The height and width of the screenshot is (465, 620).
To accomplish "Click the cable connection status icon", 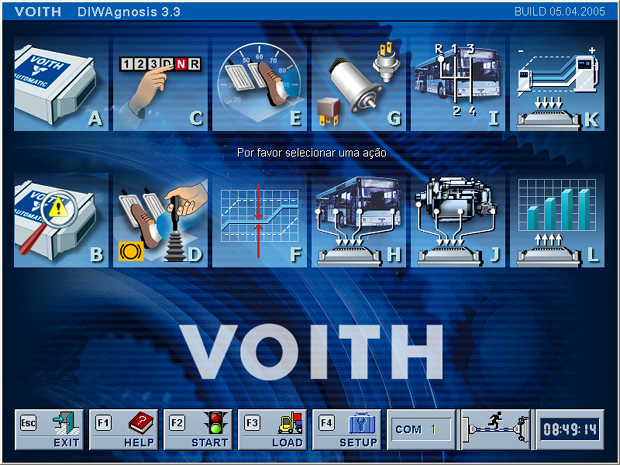I will [x=495, y=430].
